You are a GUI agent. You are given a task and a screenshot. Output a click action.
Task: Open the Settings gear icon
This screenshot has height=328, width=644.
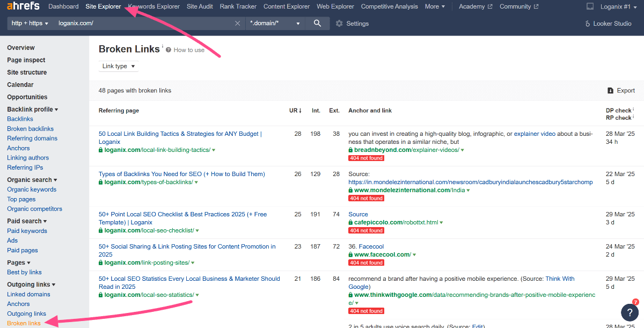339,24
